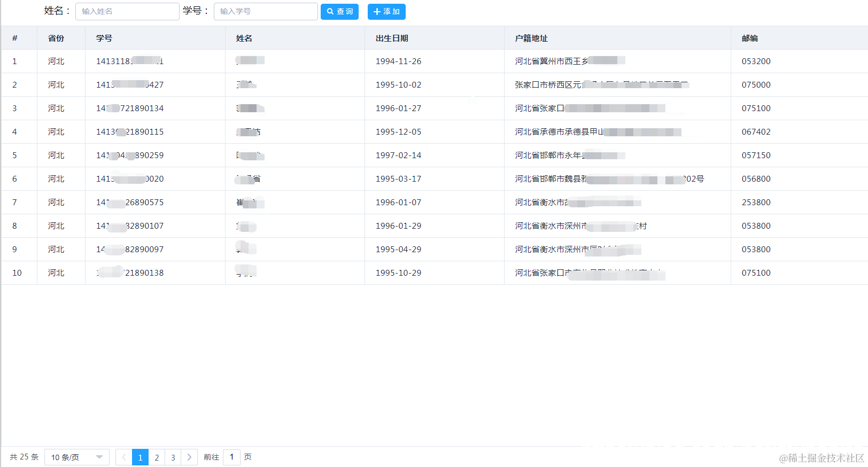Click student number ending 82890097
868x467 pixels.
pos(130,250)
